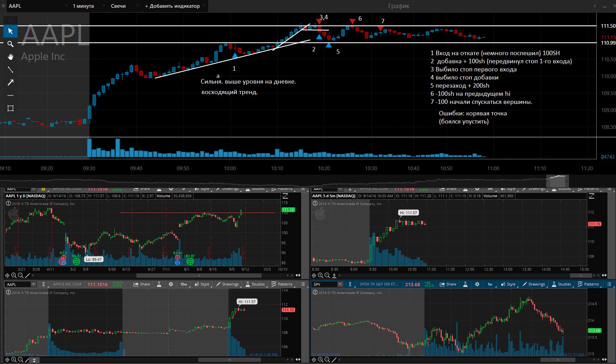
Task: Open gear settings in AAPL 15m chart toolbar
Action: [x=171, y=284]
